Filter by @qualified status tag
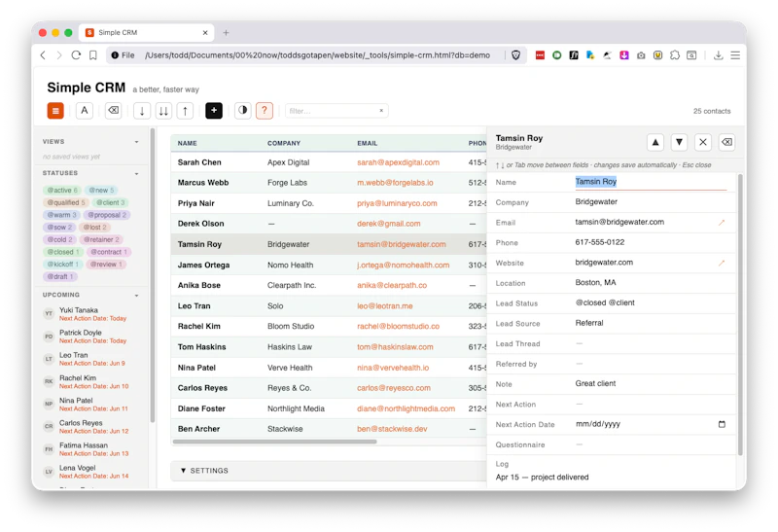The image size is (778, 532). (x=66, y=202)
